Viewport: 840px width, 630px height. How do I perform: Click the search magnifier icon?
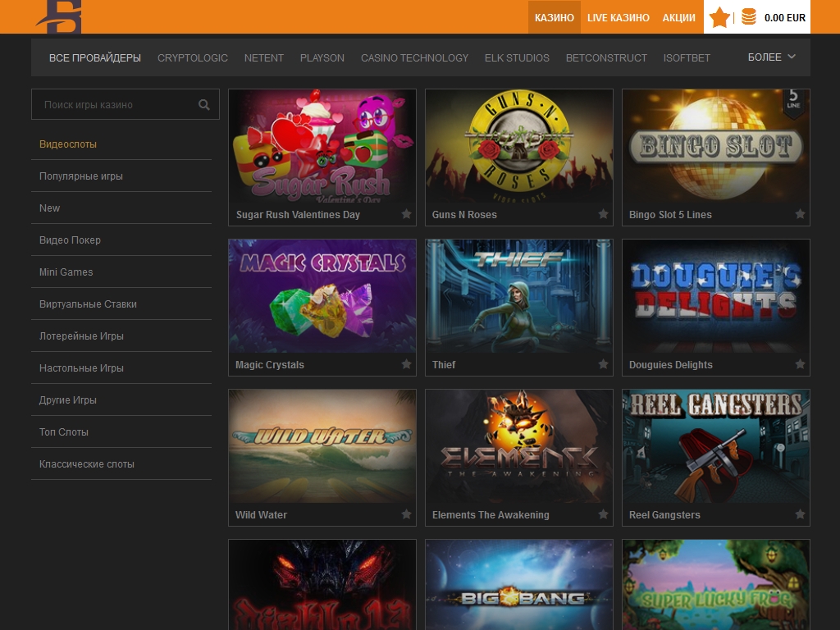coord(204,105)
